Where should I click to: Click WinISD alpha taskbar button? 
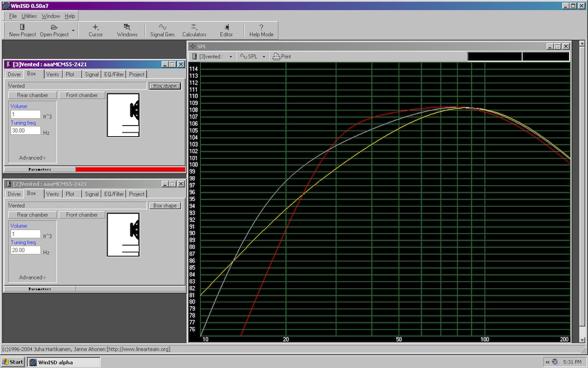click(x=64, y=362)
